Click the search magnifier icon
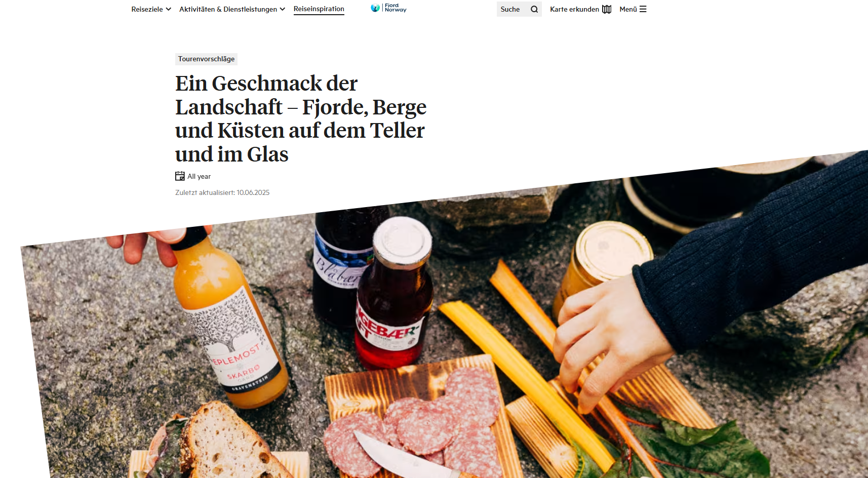Screen dimensions: 868x478 pos(534,9)
